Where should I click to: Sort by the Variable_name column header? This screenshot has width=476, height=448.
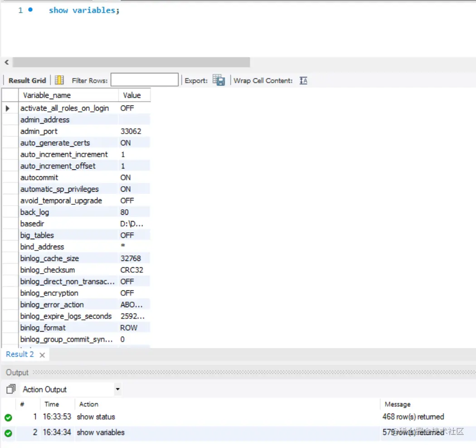pos(68,95)
